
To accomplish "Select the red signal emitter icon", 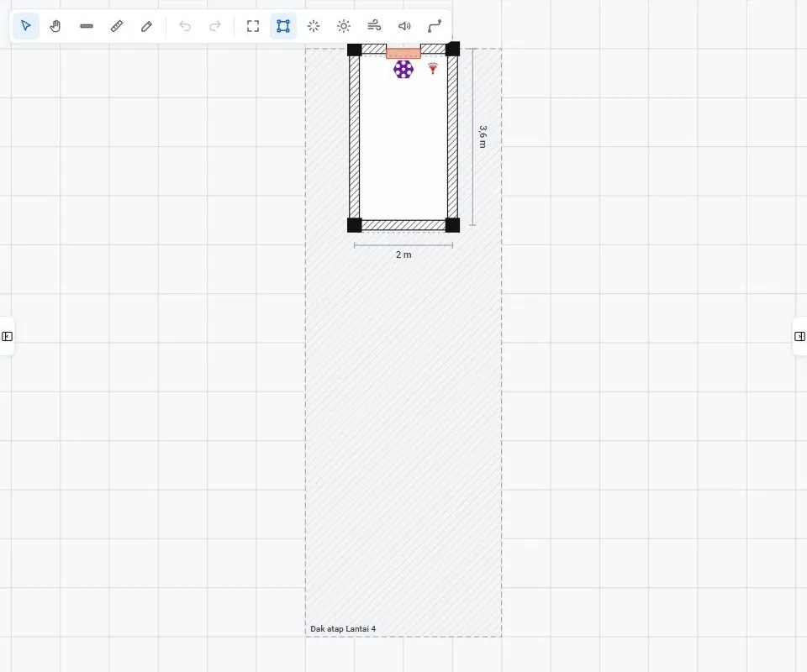I will pos(433,68).
